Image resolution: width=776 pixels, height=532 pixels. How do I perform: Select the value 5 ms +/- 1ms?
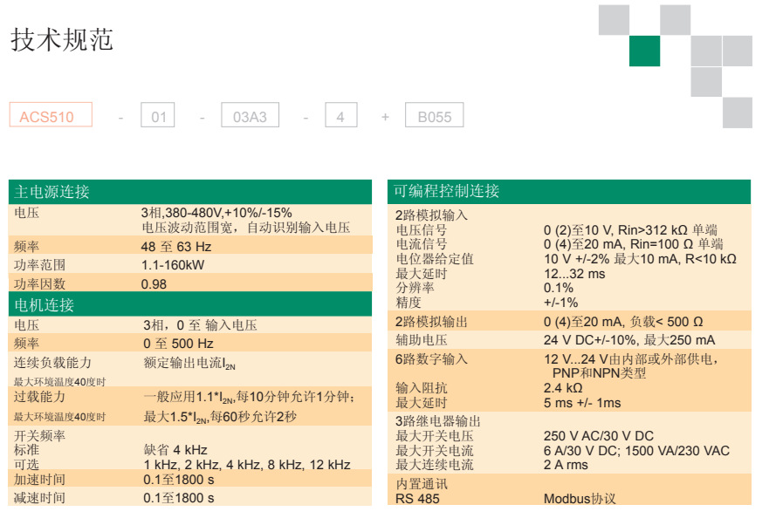pyautogui.click(x=582, y=403)
